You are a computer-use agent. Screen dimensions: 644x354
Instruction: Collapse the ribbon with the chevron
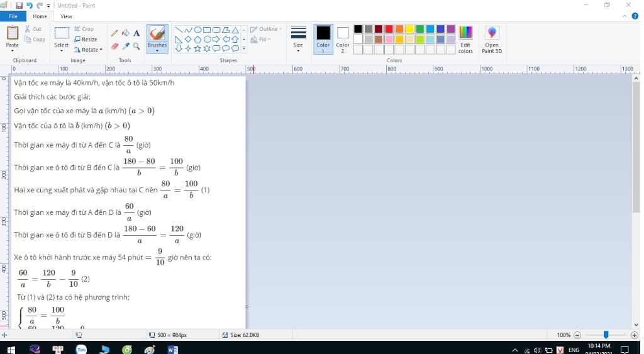coord(625,16)
